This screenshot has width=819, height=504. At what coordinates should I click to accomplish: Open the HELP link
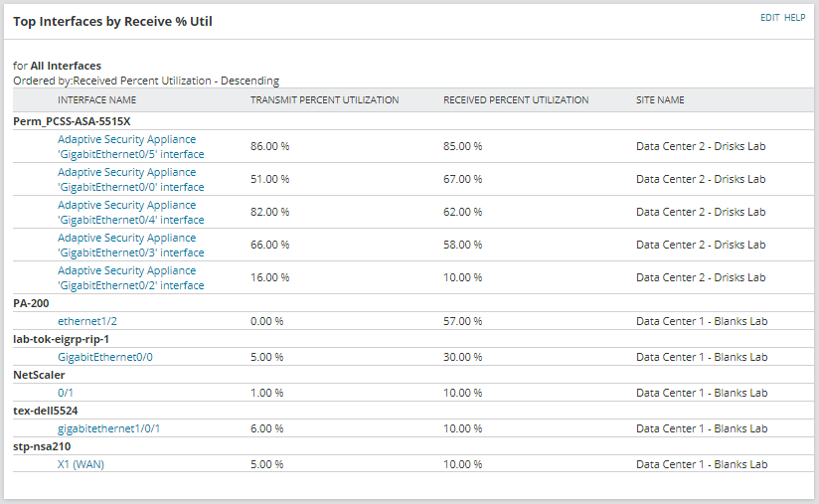tap(794, 18)
